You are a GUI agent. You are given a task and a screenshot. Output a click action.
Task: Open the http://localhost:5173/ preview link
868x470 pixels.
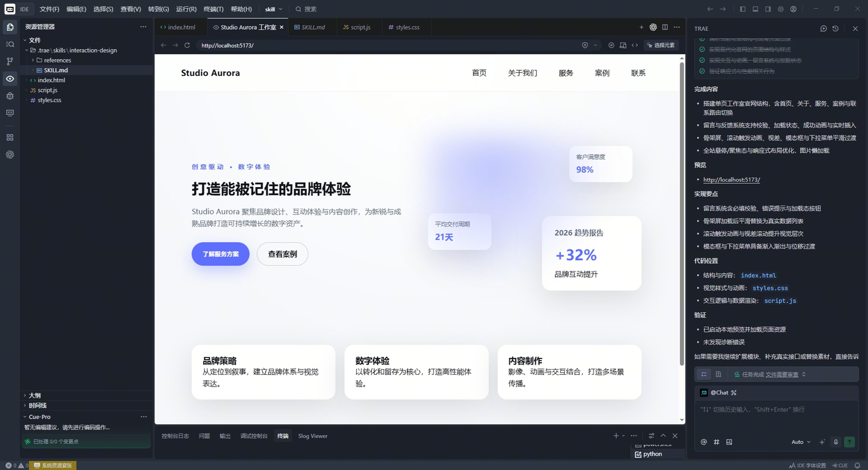click(731, 179)
